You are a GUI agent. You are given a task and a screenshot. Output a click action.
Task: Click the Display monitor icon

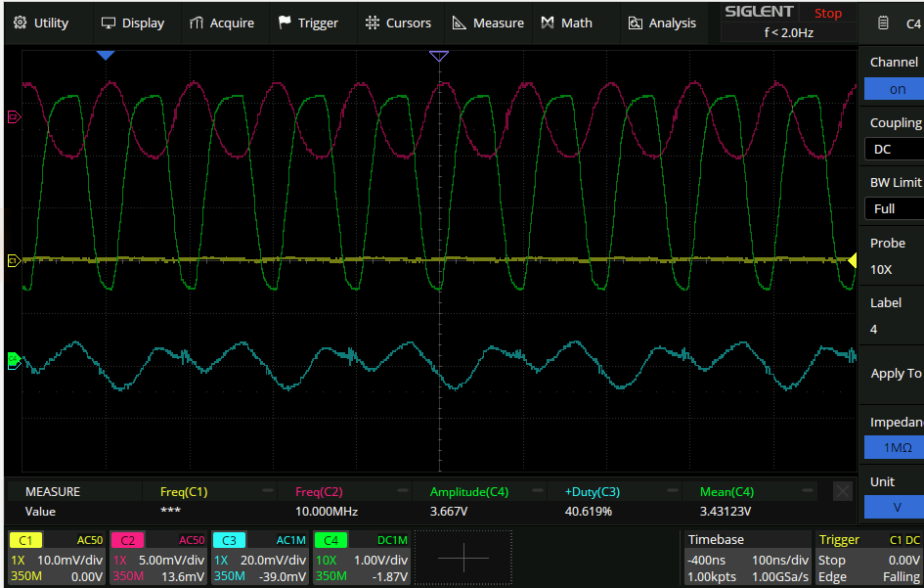coord(109,23)
